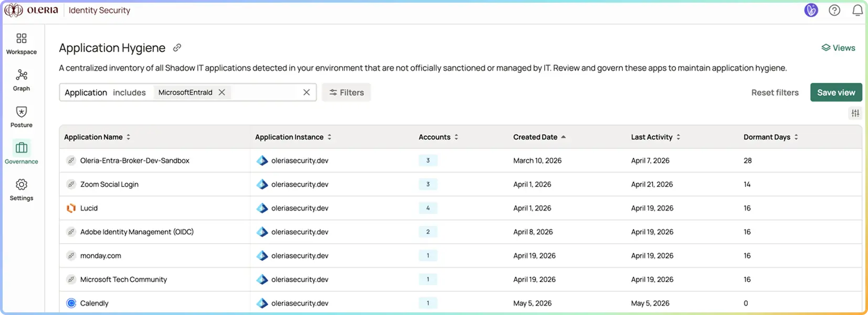Click the Lucid app icon

click(x=71, y=208)
